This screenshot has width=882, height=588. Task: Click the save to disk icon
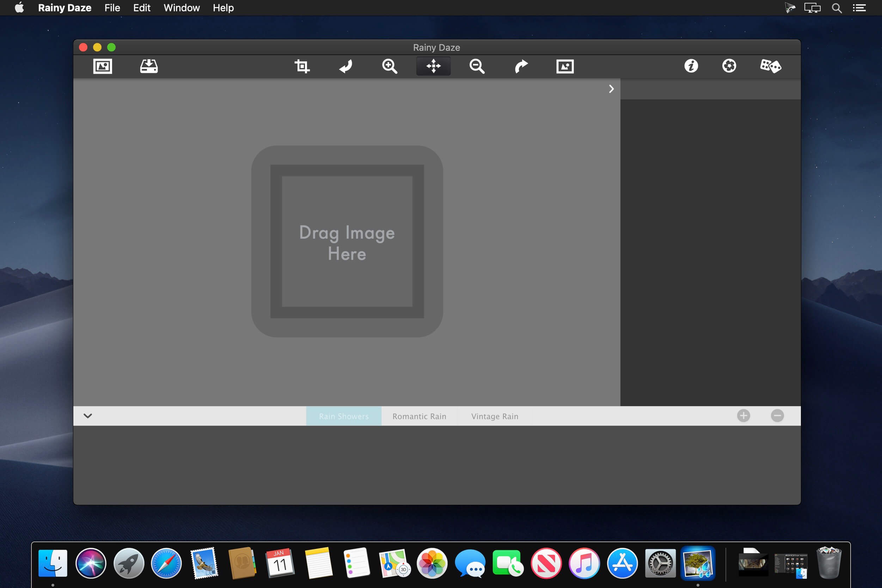click(x=149, y=66)
